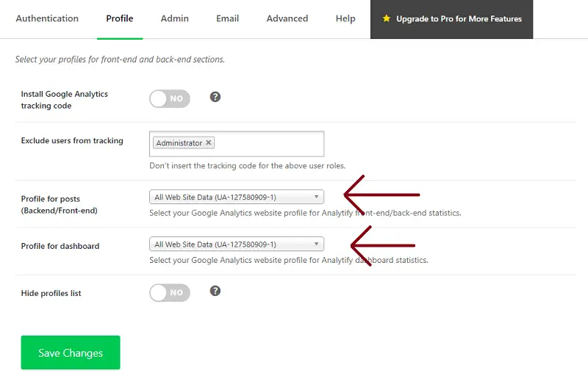588x384 pixels.
Task: Click the Exclude users from tracking label
Action: coord(72,140)
